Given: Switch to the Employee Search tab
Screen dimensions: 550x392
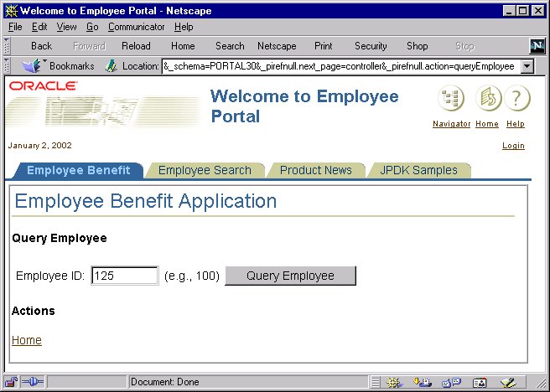Looking at the screenshot, I should [x=205, y=170].
